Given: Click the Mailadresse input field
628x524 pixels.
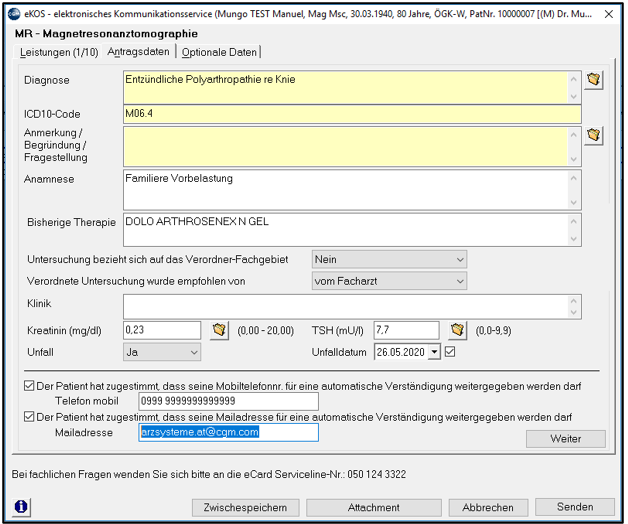Looking at the screenshot, I should (x=228, y=433).
